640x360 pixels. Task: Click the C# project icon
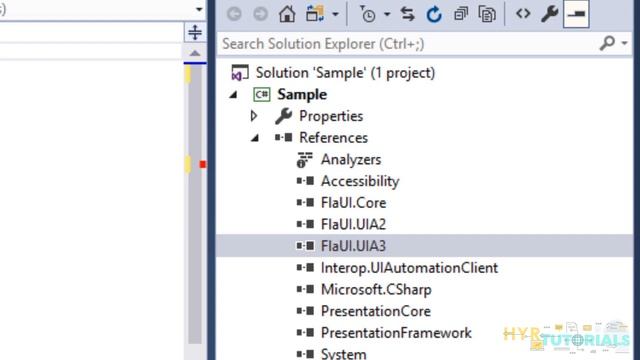pyautogui.click(x=262, y=95)
